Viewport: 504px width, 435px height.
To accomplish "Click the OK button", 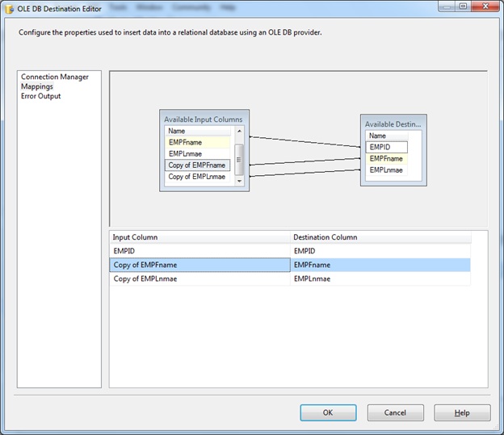I will pyautogui.click(x=328, y=412).
